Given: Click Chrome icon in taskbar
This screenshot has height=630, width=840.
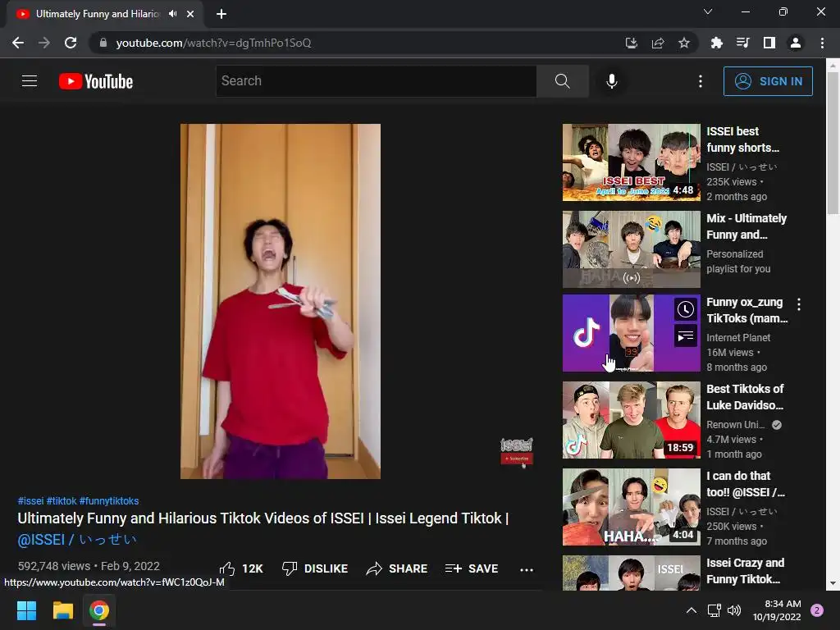Looking at the screenshot, I should pos(99,610).
